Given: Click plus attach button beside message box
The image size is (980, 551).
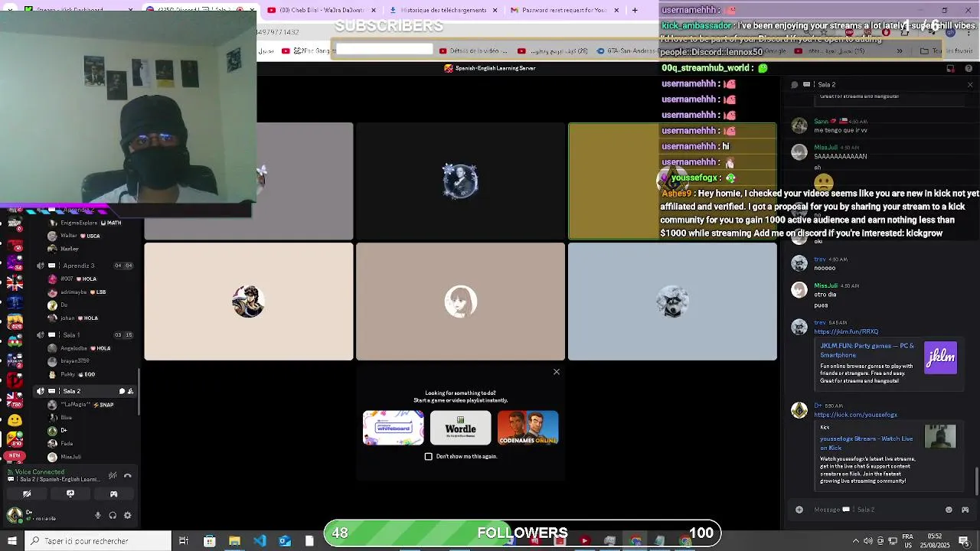Looking at the screenshot, I should pyautogui.click(x=799, y=510).
